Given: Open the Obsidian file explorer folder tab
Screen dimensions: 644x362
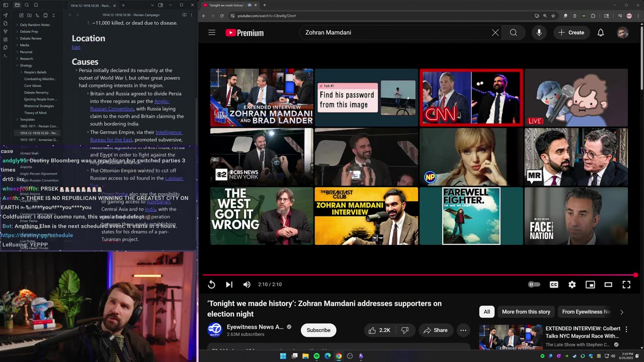Looking at the screenshot, I should click(17, 5).
